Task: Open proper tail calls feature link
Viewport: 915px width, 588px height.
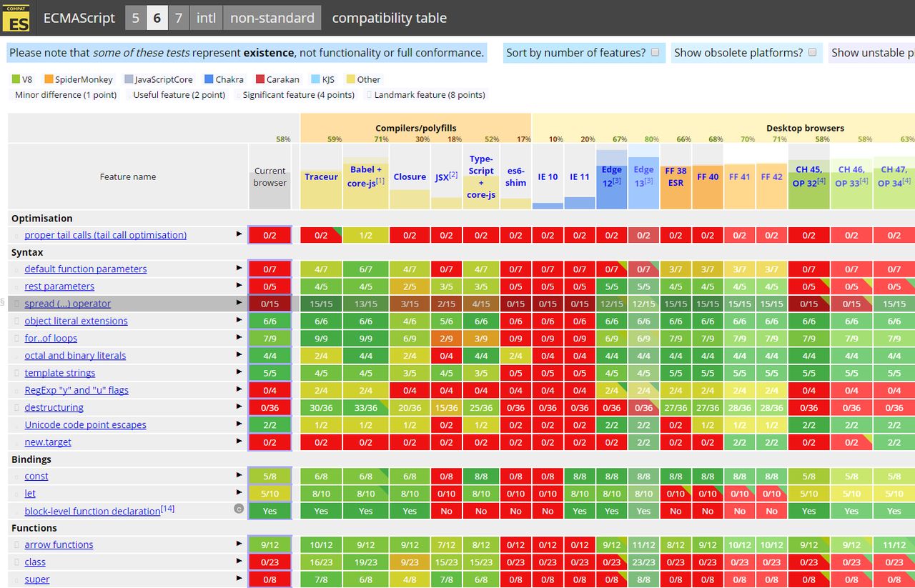Action: pos(106,234)
